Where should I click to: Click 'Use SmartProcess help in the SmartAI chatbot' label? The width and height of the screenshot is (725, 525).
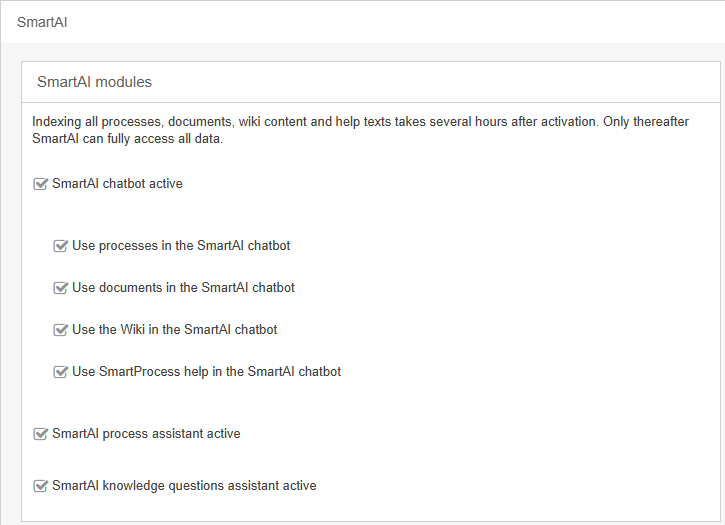[206, 372]
